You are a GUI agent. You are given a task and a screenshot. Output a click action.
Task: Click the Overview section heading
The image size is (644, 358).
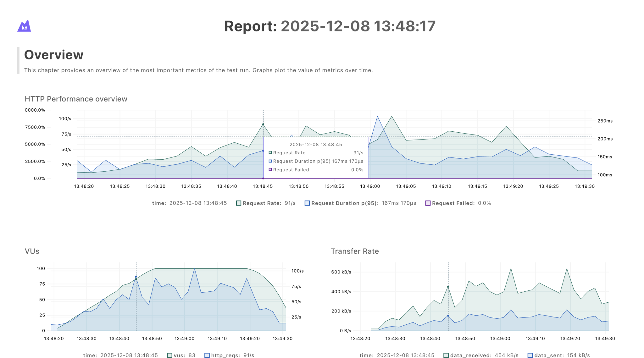[x=54, y=55]
